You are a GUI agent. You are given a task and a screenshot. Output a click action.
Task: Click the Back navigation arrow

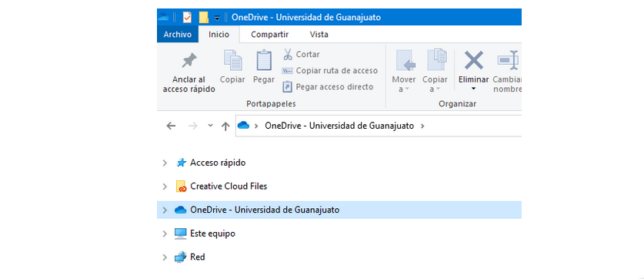(x=171, y=126)
